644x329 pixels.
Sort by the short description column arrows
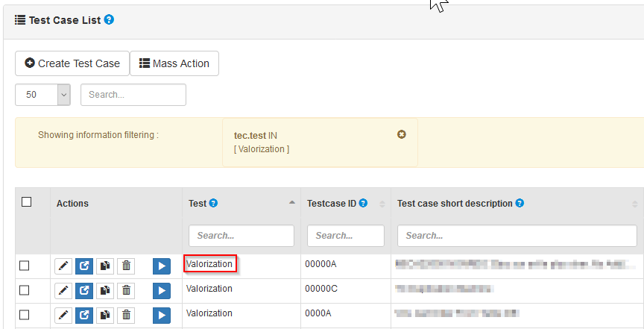(x=636, y=204)
